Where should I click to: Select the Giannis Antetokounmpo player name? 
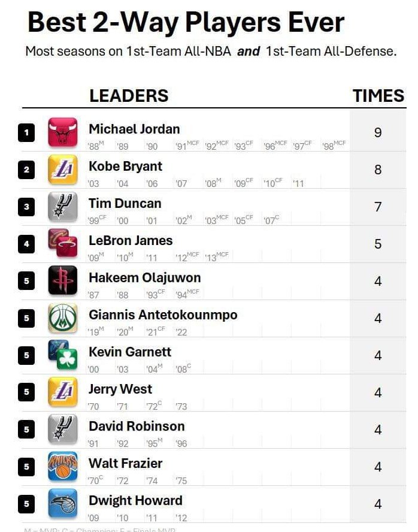[x=163, y=315]
